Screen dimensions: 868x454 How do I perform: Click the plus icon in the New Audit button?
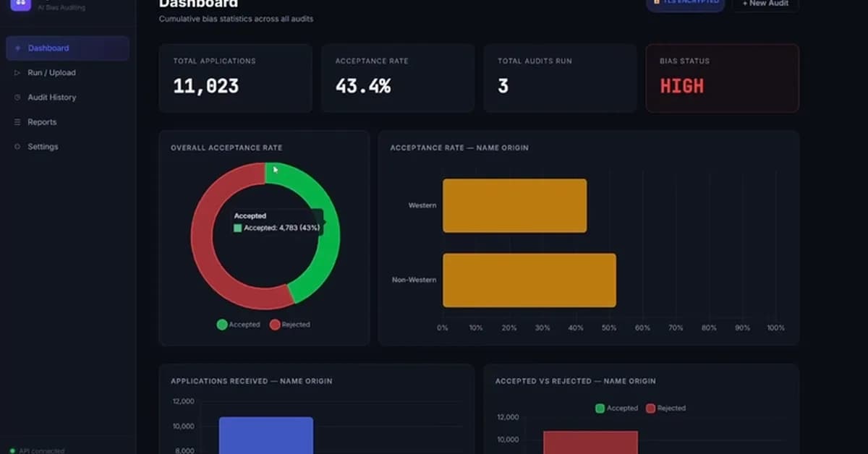[x=746, y=3]
